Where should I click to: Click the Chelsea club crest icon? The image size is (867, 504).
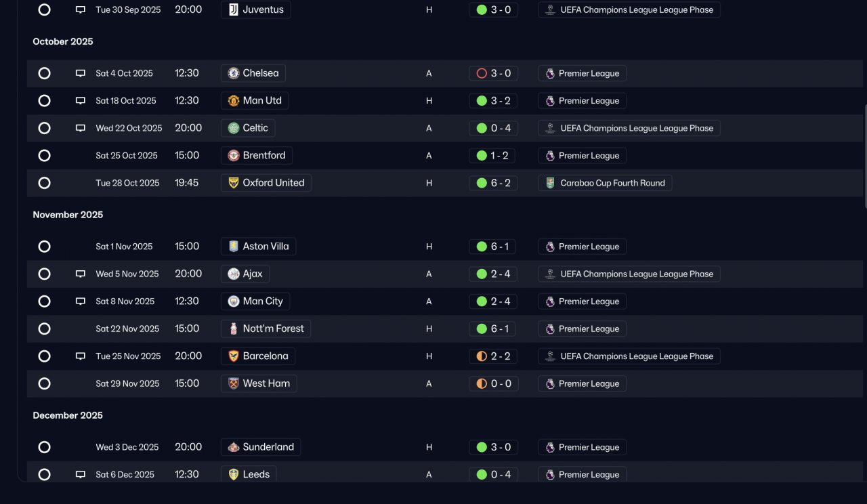point(234,73)
